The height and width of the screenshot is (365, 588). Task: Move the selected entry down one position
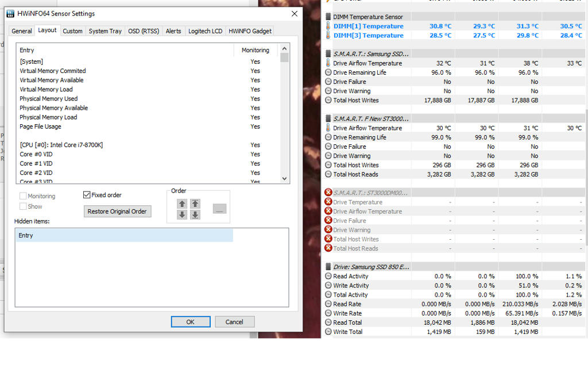(182, 215)
